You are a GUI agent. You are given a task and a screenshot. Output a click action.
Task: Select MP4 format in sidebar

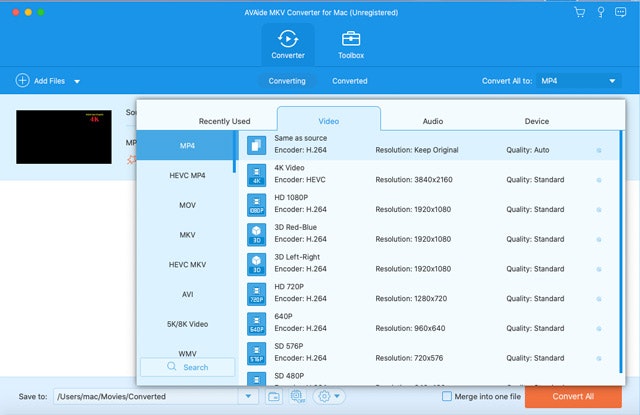(x=187, y=145)
